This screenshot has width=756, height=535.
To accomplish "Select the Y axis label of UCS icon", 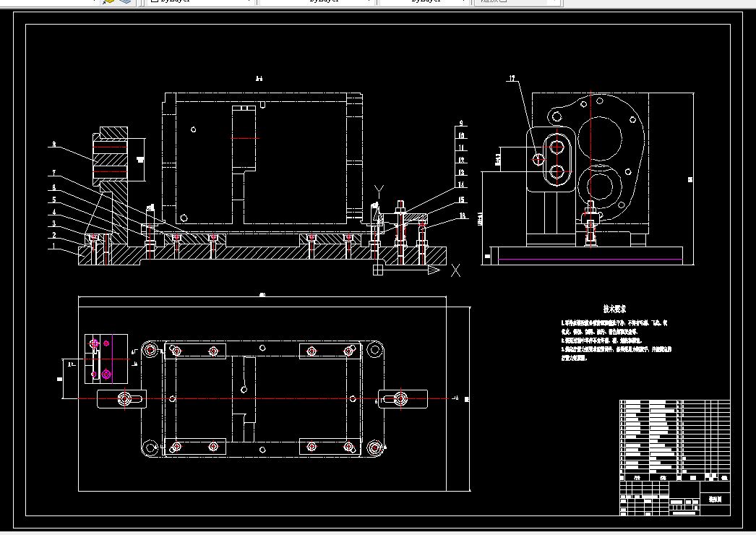I will tap(379, 192).
